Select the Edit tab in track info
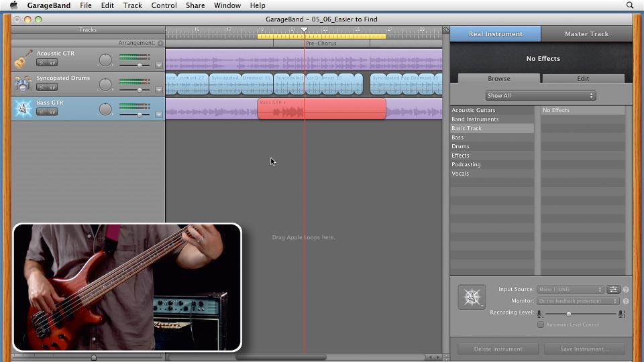Viewport: 644px width, 362px height. pyautogui.click(x=583, y=78)
